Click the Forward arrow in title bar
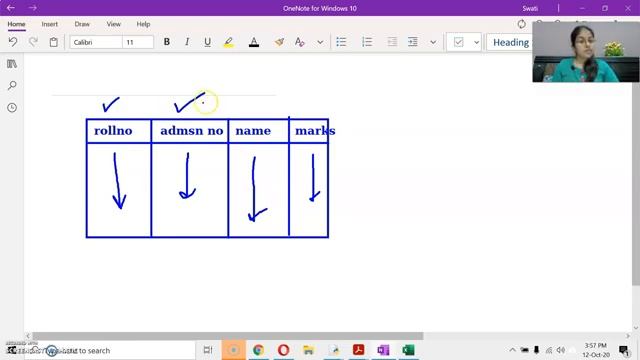The image size is (640, 360). [33, 8]
